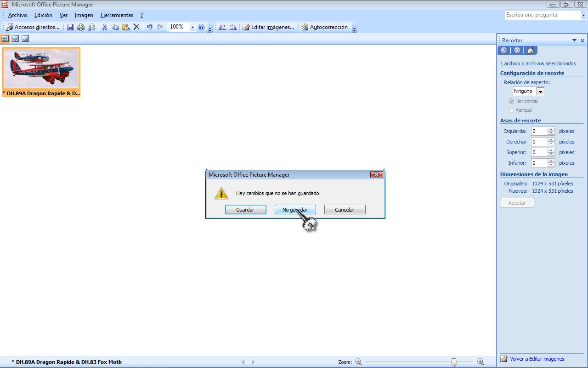Switch to Single Picture view
The image size is (588, 368).
coord(25,39)
